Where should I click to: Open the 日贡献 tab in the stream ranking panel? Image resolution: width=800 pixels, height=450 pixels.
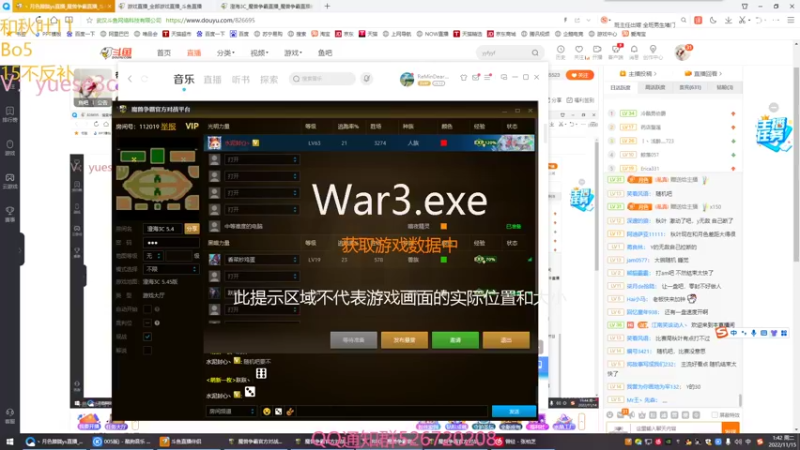point(620,88)
